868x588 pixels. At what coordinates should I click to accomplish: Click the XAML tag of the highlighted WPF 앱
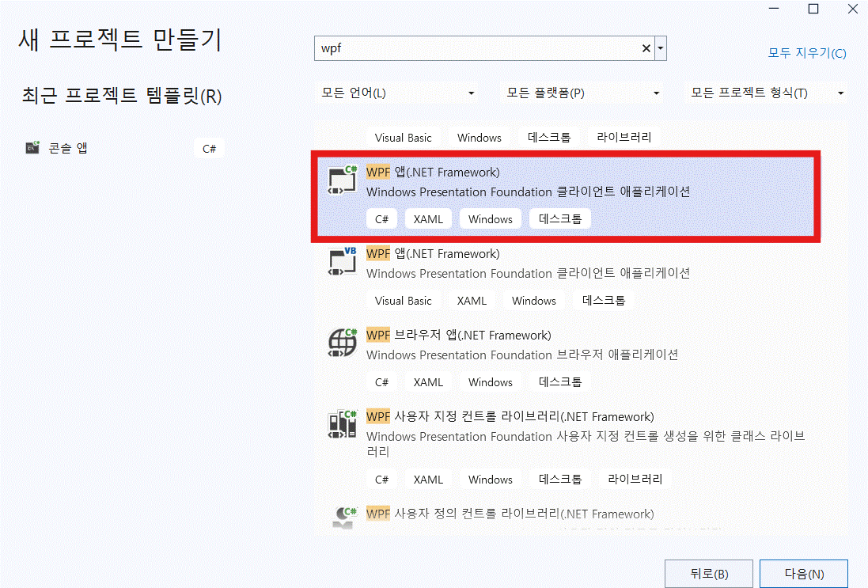pos(429,219)
